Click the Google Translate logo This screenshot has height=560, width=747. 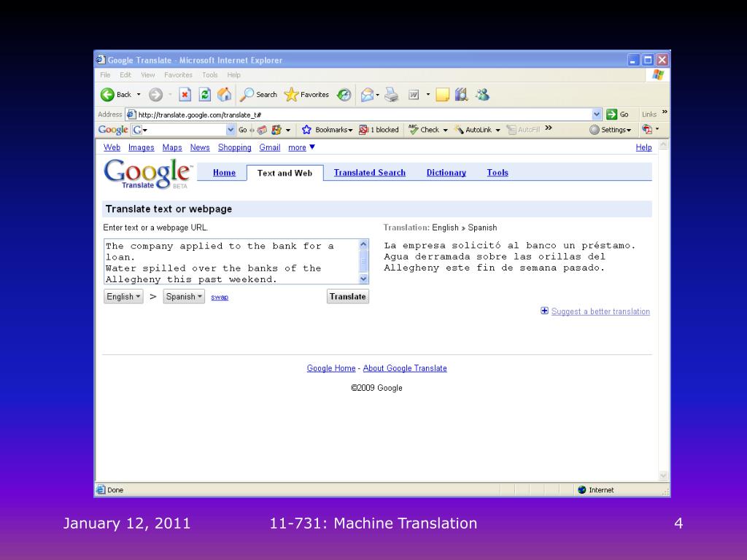pyautogui.click(x=147, y=174)
